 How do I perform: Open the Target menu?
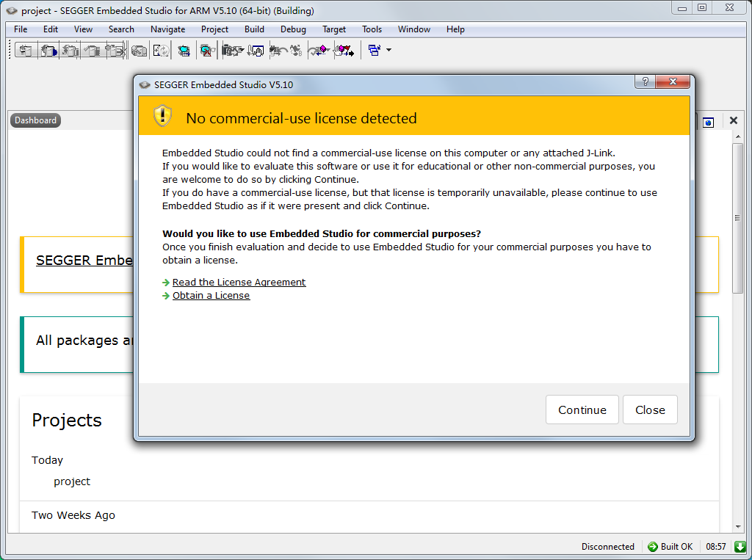point(334,29)
